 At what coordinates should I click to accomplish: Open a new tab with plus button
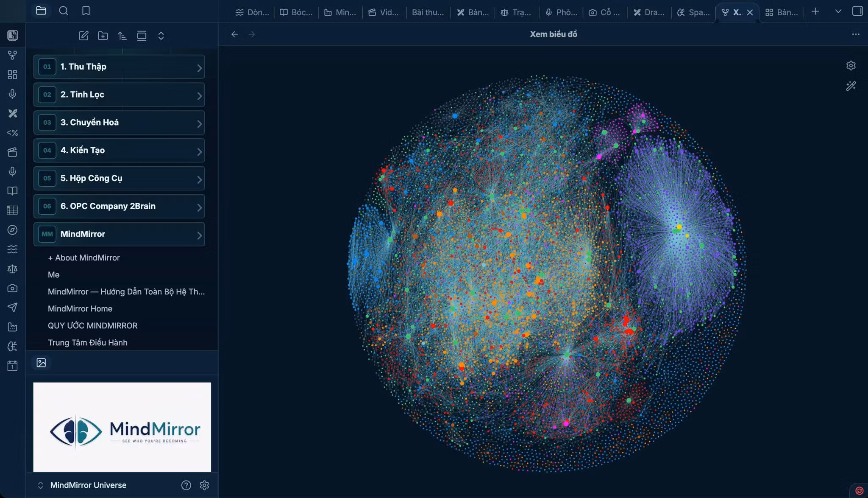(x=815, y=11)
